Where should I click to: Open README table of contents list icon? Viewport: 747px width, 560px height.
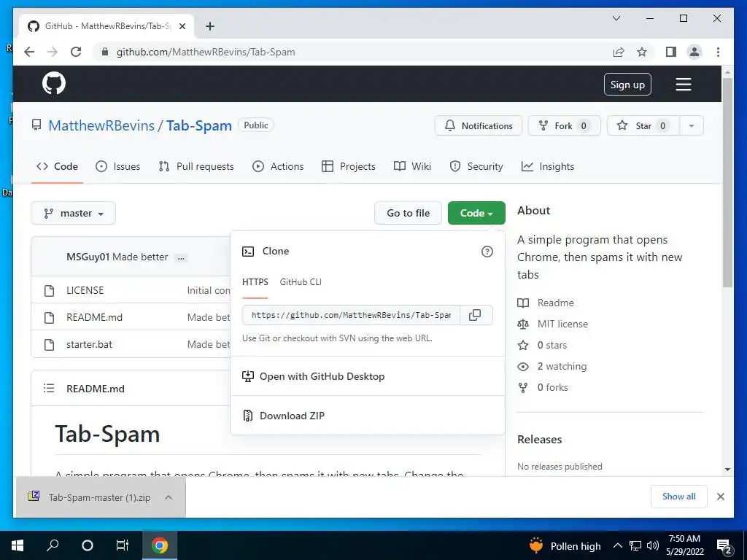[49, 388]
